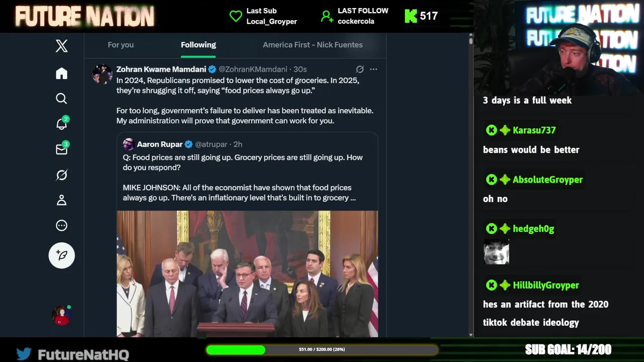Click the Kick logo next to 517

411,16
